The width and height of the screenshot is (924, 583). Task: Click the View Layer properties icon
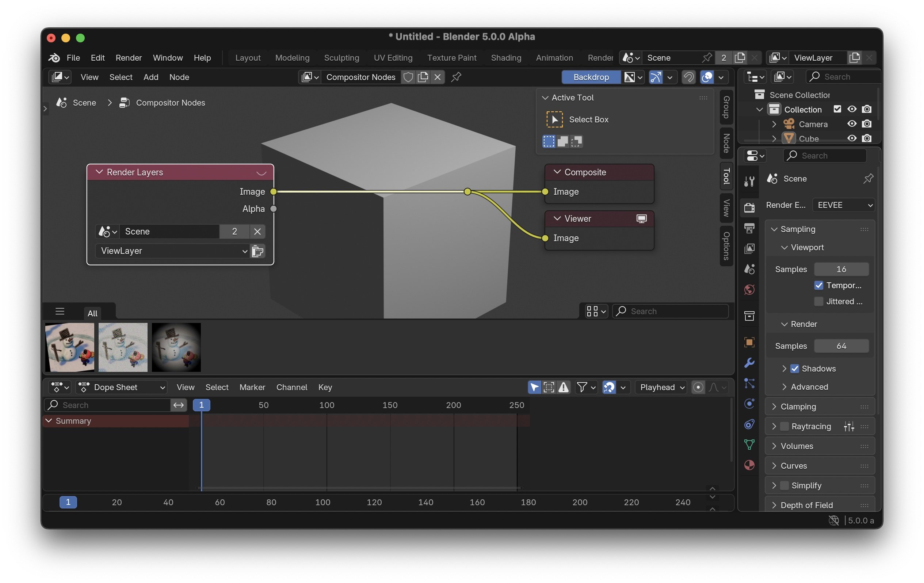tap(749, 248)
